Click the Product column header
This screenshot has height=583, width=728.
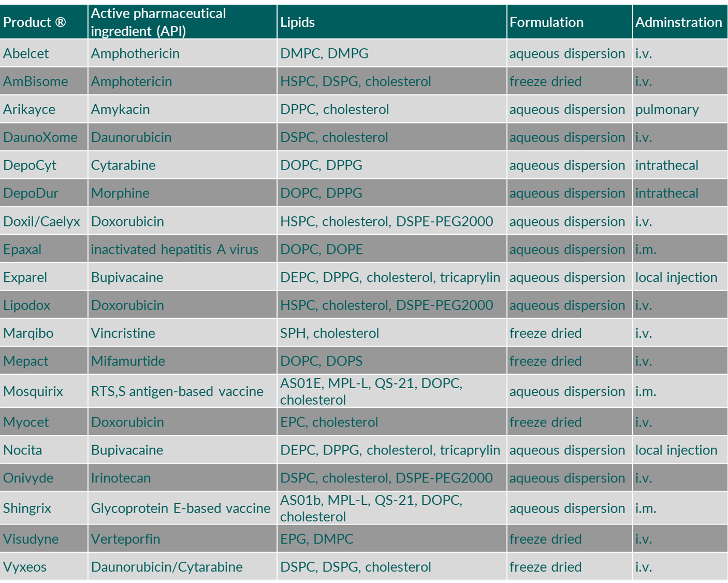[35, 22]
